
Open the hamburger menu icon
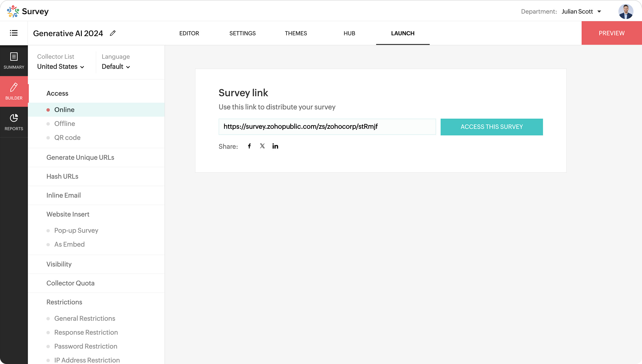tap(14, 33)
